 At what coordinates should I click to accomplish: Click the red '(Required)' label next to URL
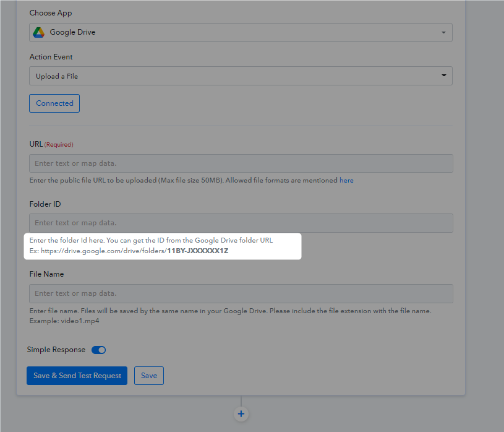59,145
